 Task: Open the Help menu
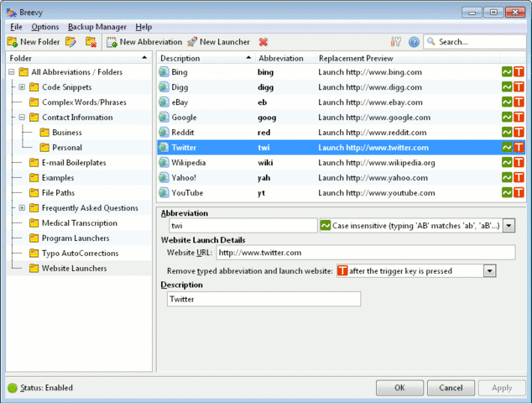pos(143,27)
